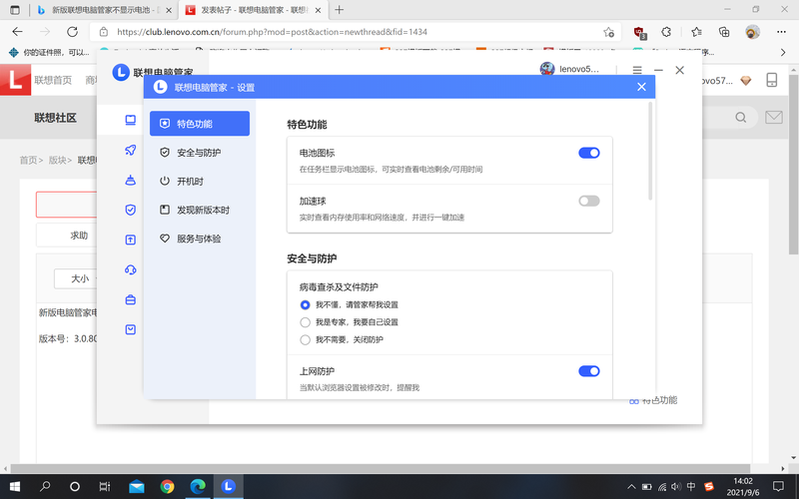Viewport: 799px width, 499px height.
Task: Click the Chrome icon in the taskbar
Action: pos(167,487)
